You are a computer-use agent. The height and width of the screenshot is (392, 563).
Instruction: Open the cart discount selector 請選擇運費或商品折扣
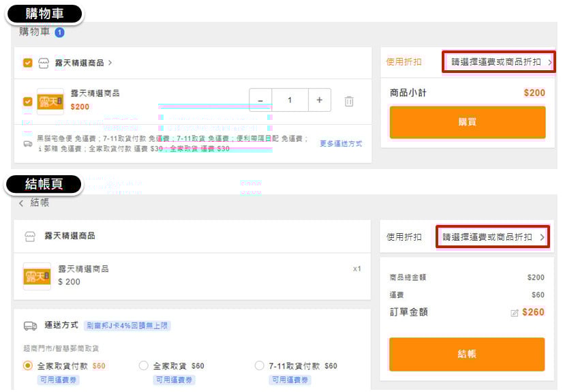[499, 62]
